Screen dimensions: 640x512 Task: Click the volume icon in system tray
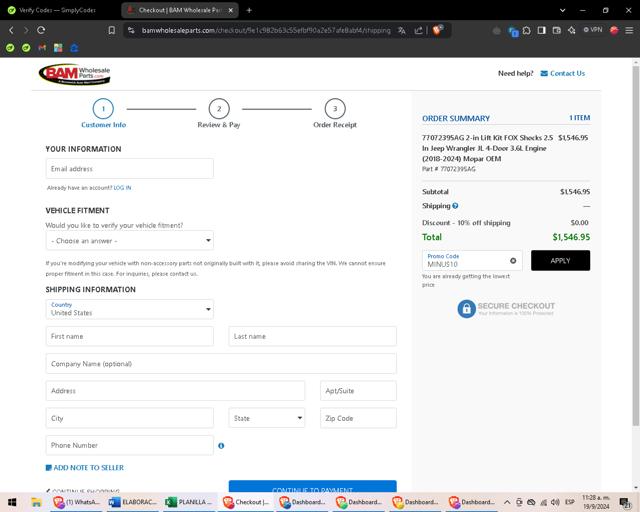pyautogui.click(x=555, y=502)
